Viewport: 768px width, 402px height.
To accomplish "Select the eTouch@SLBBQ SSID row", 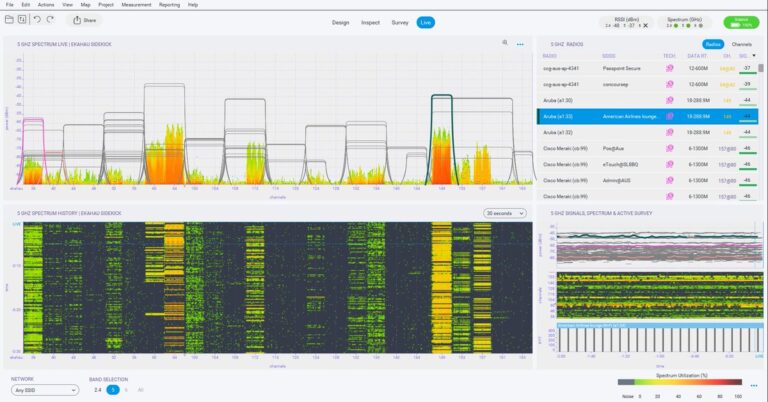I will (648, 165).
